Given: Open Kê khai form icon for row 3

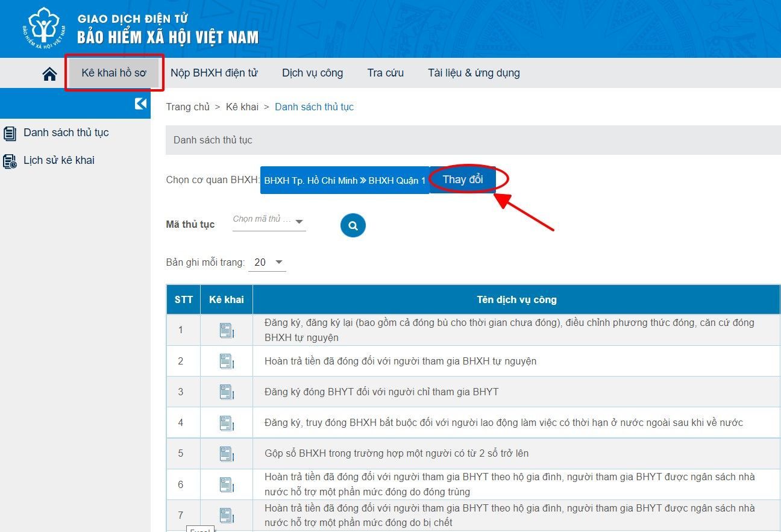Looking at the screenshot, I should pyautogui.click(x=226, y=392).
